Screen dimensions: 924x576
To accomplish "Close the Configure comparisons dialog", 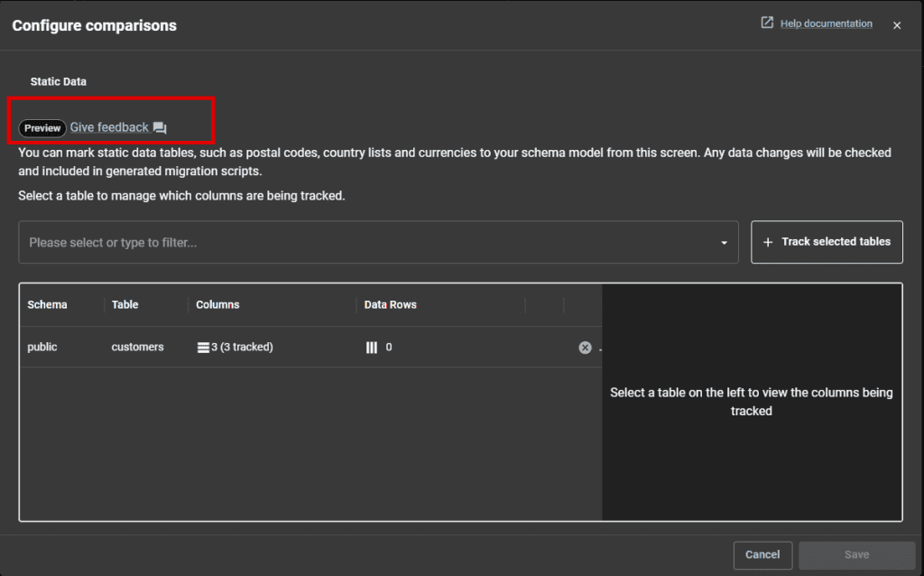I will pos(897,24).
